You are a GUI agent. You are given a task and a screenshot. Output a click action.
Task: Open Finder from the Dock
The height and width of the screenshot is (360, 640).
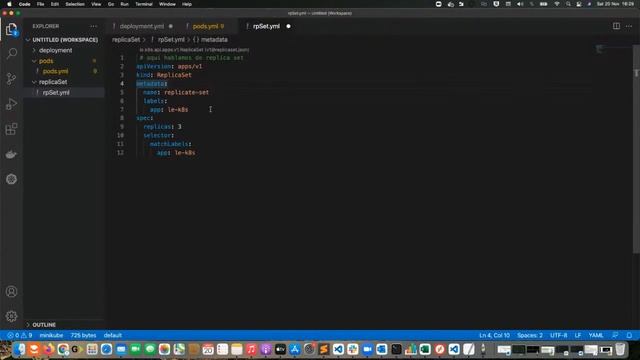coord(19,349)
